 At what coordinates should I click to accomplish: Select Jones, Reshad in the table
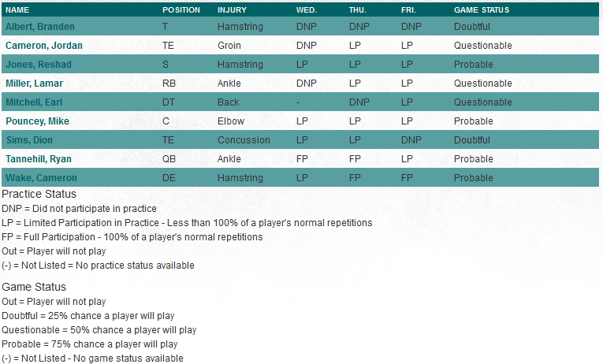click(39, 65)
